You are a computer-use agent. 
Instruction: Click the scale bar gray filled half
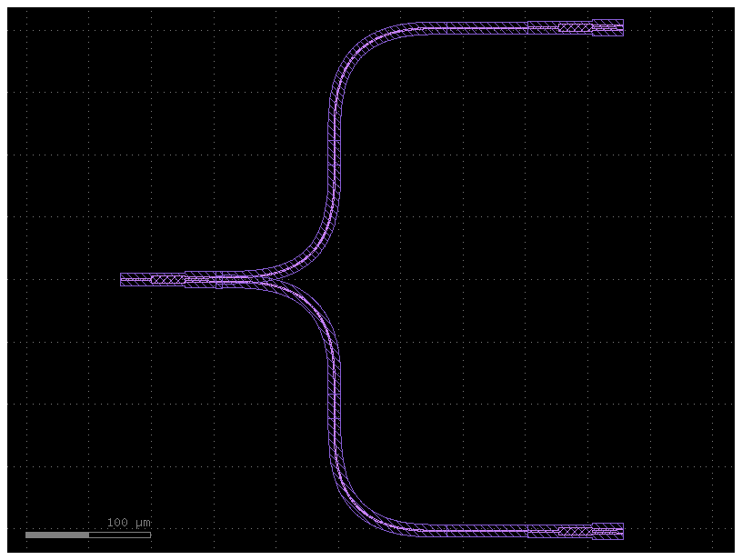pos(55,535)
